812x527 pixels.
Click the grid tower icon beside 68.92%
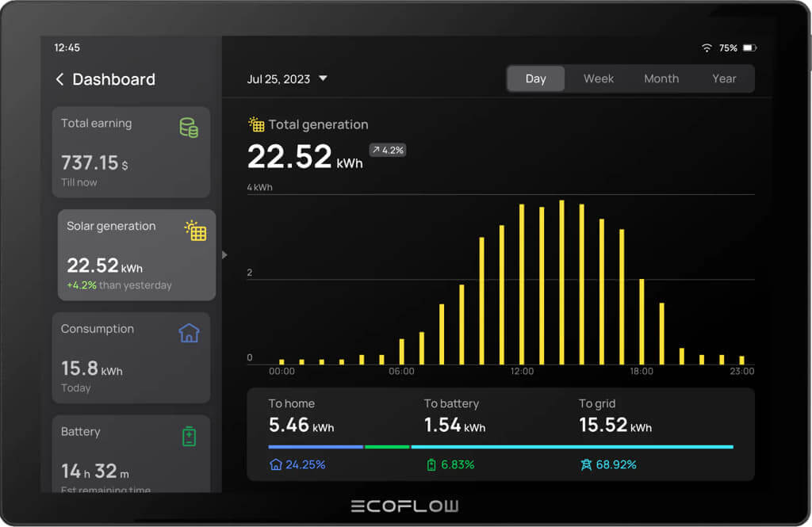coord(586,464)
